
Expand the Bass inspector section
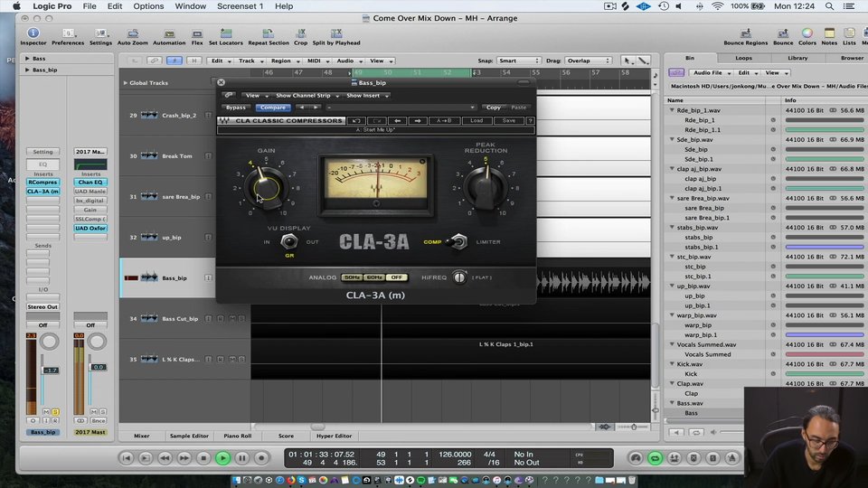pos(26,58)
